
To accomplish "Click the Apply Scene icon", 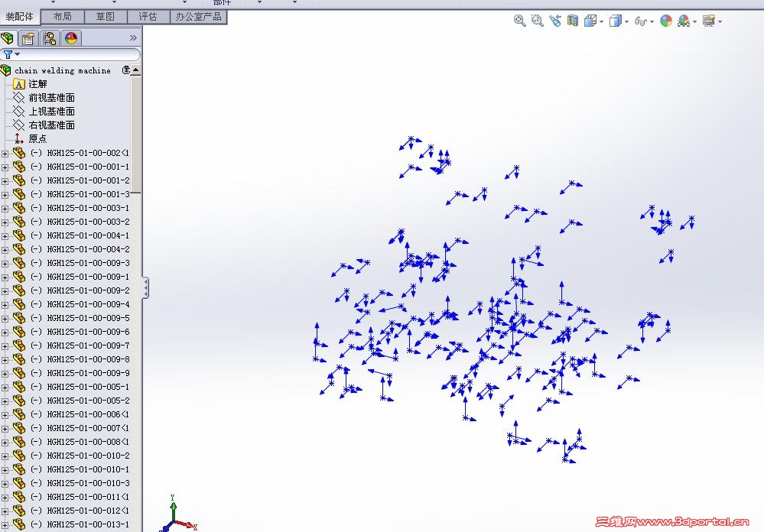I will (684, 21).
